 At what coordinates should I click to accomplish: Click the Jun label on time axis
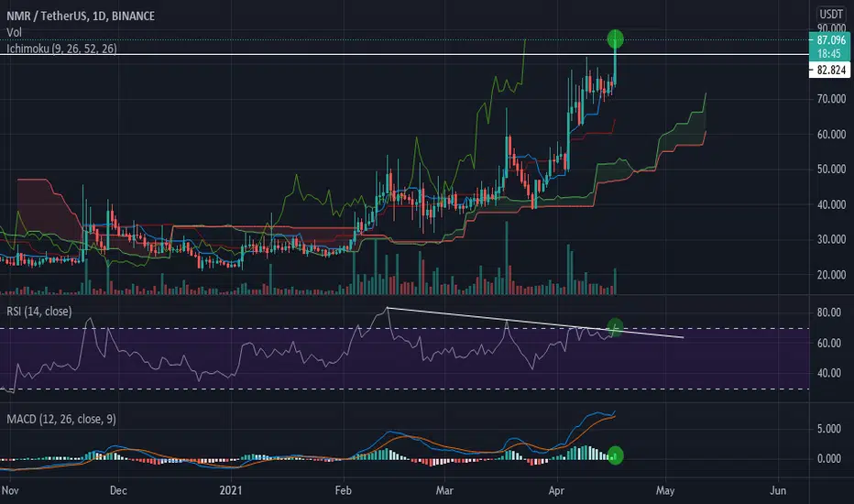778,490
